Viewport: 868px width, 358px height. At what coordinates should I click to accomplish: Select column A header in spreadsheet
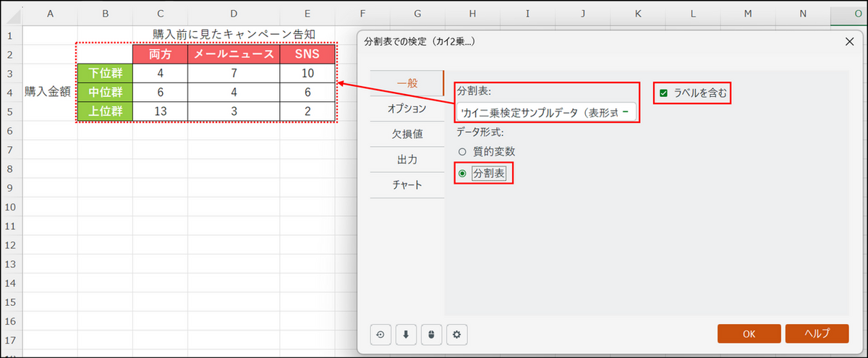pyautogui.click(x=50, y=14)
